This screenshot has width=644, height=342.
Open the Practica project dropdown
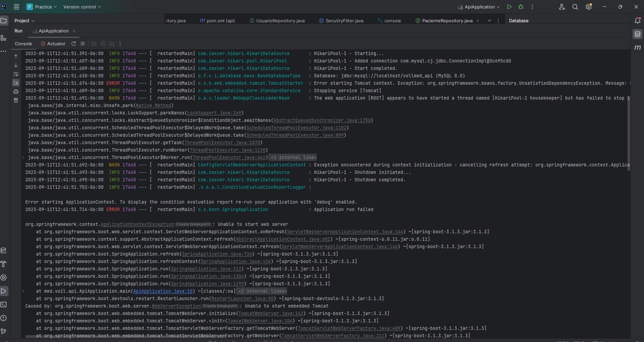42,7
